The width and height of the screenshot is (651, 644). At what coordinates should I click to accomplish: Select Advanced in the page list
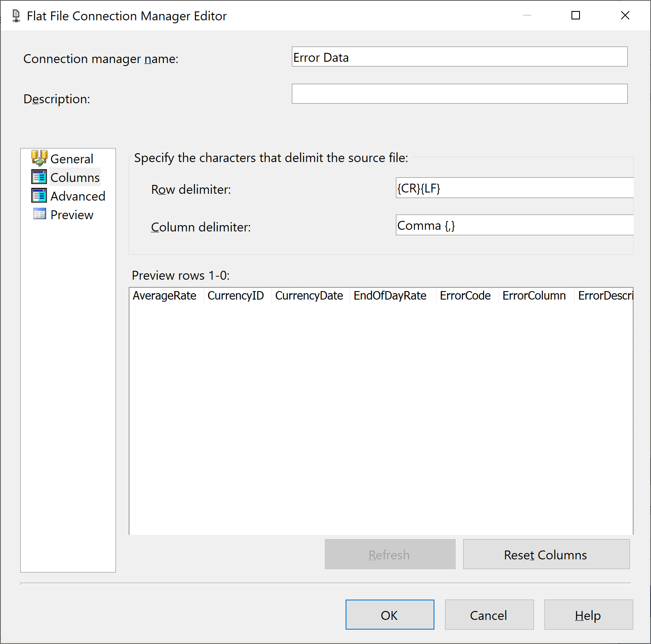point(78,195)
